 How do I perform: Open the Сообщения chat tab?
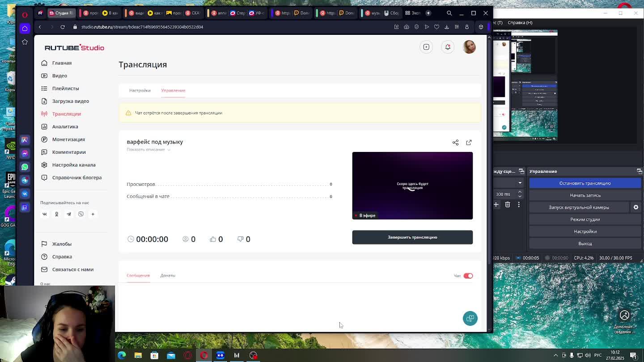click(138, 275)
